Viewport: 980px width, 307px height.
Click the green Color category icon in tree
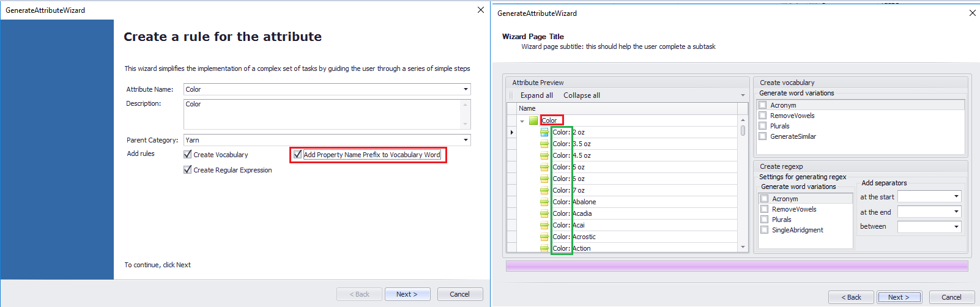coord(533,120)
